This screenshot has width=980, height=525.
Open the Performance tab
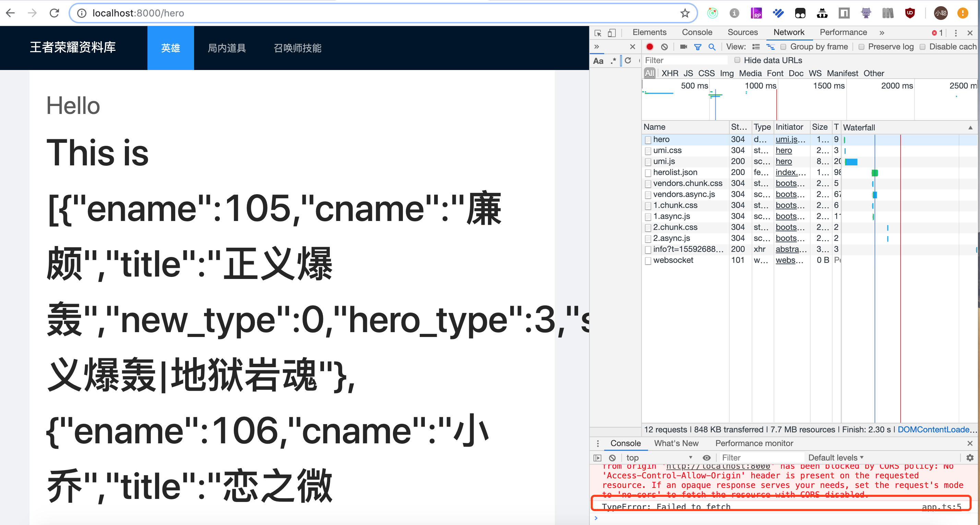pos(843,32)
